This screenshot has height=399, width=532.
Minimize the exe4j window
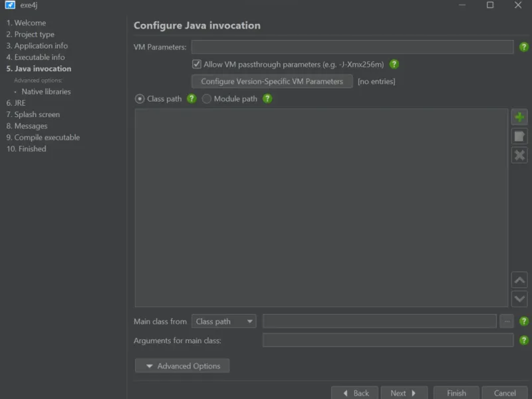click(462, 5)
